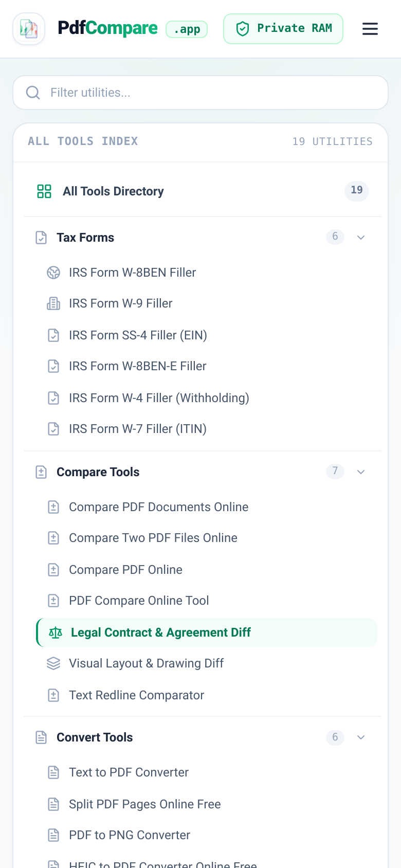Click the 19 count badge on All Tools Directory
The image size is (401, 868).
pos(357,191)
